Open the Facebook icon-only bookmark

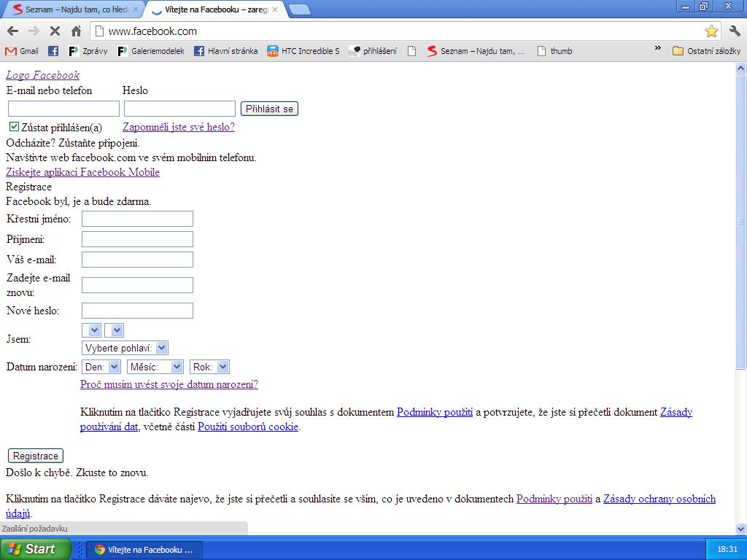(x=53, y=51)
